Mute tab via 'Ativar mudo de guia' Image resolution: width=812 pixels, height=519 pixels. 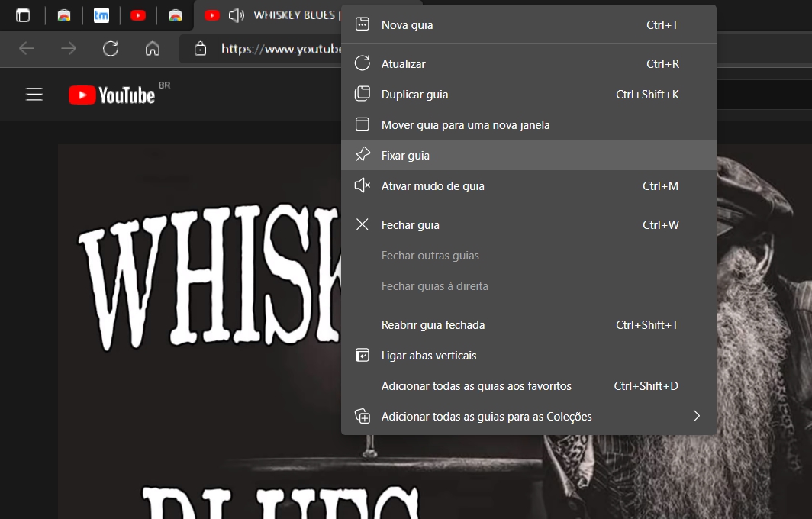(x=529, y=186)
